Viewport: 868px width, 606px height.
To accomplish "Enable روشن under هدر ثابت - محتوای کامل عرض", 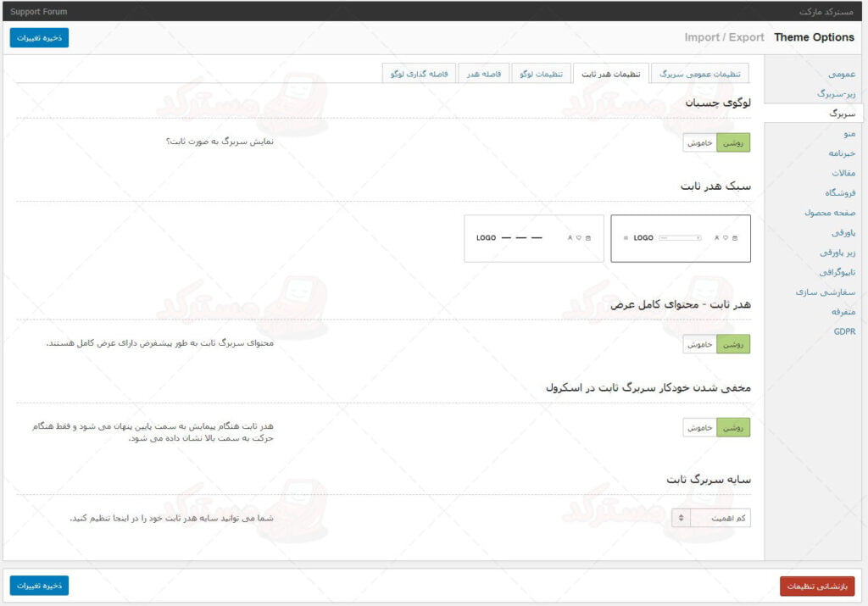I will [733, 344].
